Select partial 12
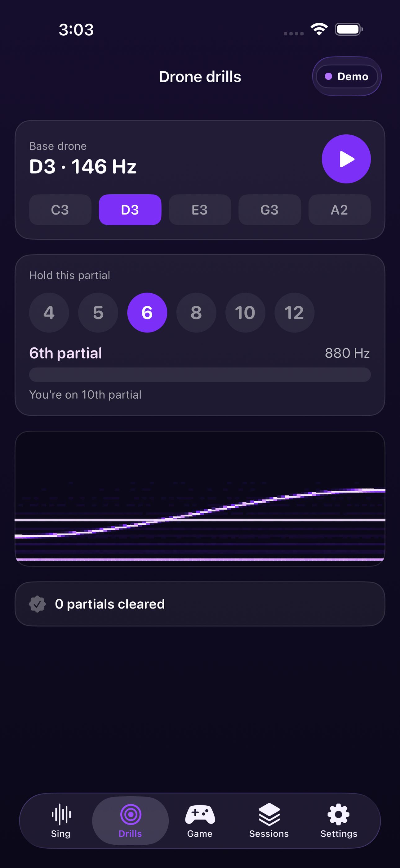 (294, 312)
